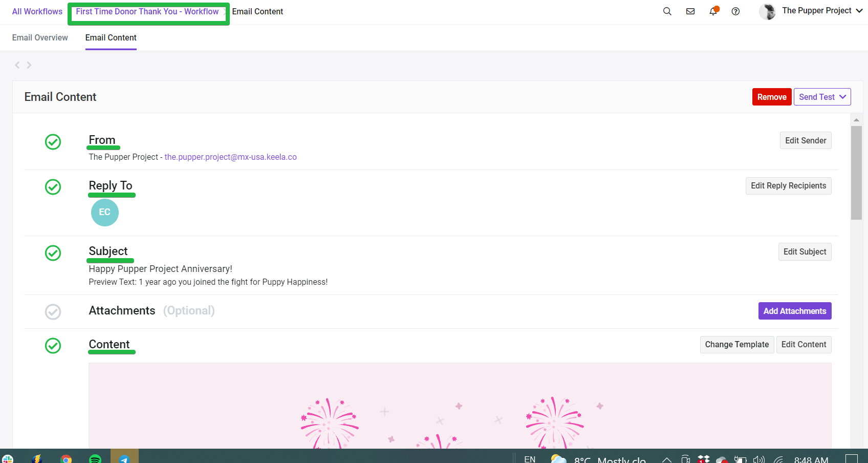This screenshot has height=463, width=868.
Task: Go forward with right chevron arrow
Action: pos(29,65)
